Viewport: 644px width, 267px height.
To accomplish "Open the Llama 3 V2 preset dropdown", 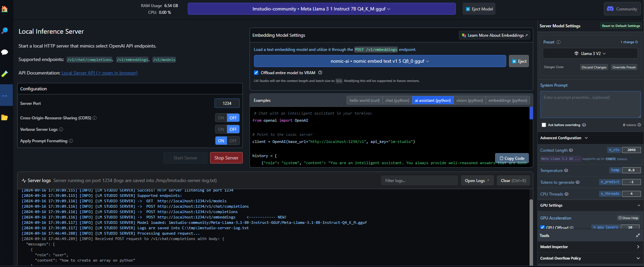I will tap(590, 54).
